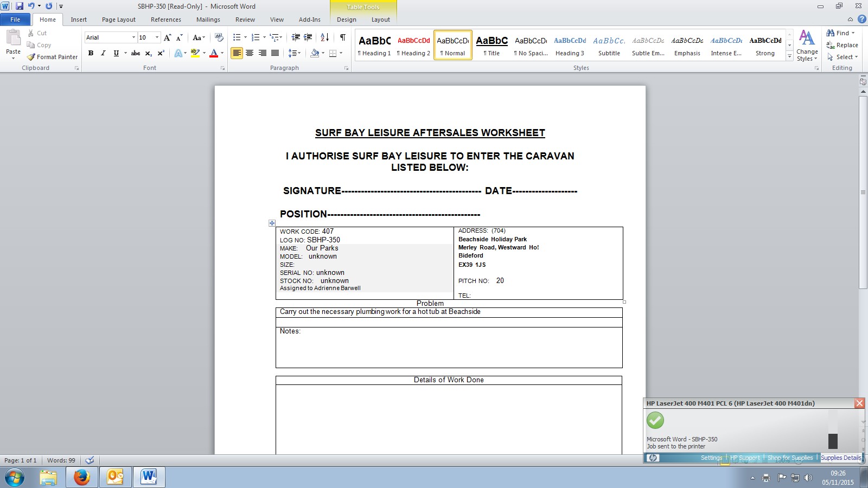868x488 pixels.
Task: Click the font color button
Action: point(214,53)
